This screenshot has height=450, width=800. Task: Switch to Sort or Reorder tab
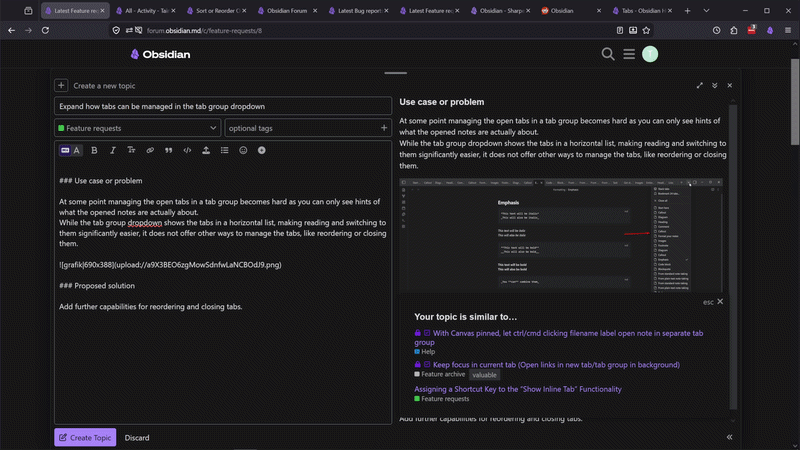tap(217, 10)
